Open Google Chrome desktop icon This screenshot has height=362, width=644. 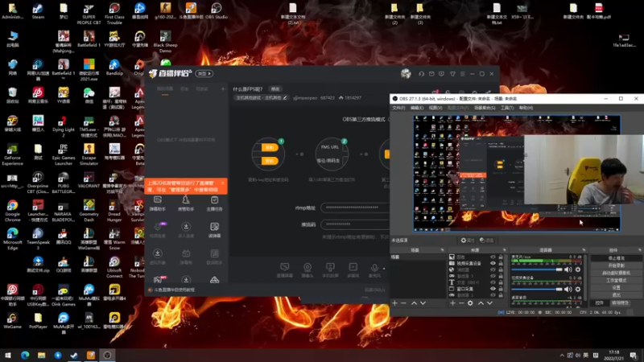click(x=12, y=211)
